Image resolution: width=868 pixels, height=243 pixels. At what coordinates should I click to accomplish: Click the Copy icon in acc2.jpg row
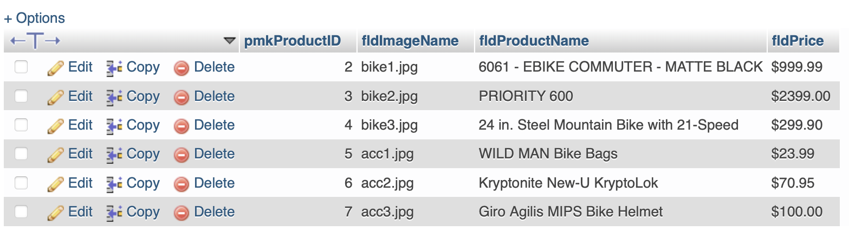point(114,183)
